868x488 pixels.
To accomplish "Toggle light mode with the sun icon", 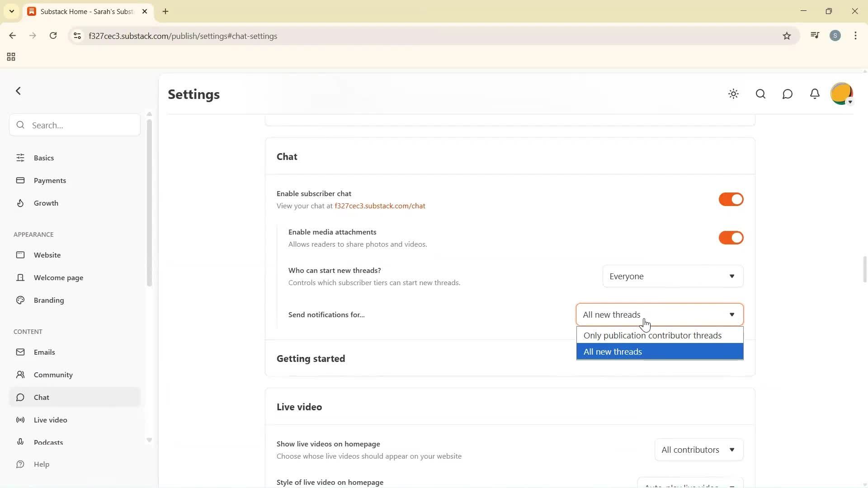I will (x=733, y=94).
